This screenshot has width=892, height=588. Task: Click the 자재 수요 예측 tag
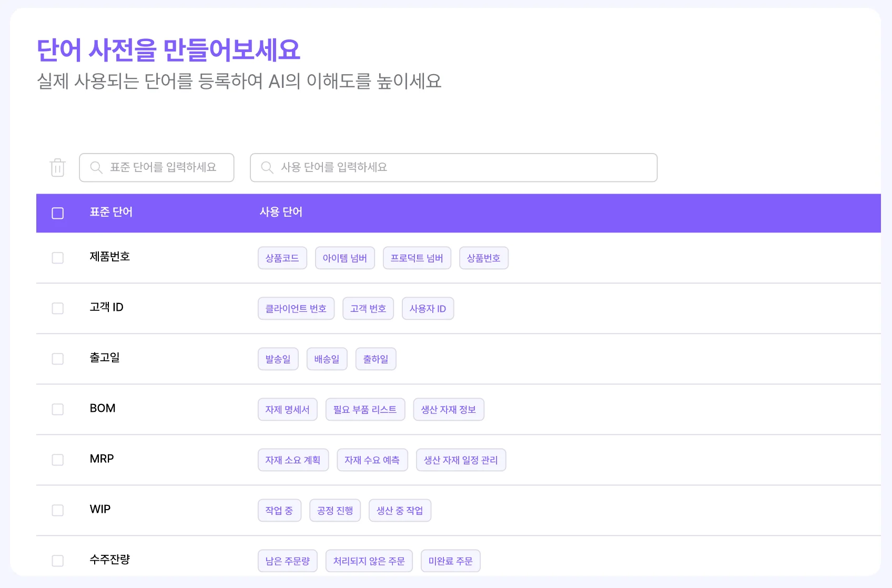click(372, 460)
